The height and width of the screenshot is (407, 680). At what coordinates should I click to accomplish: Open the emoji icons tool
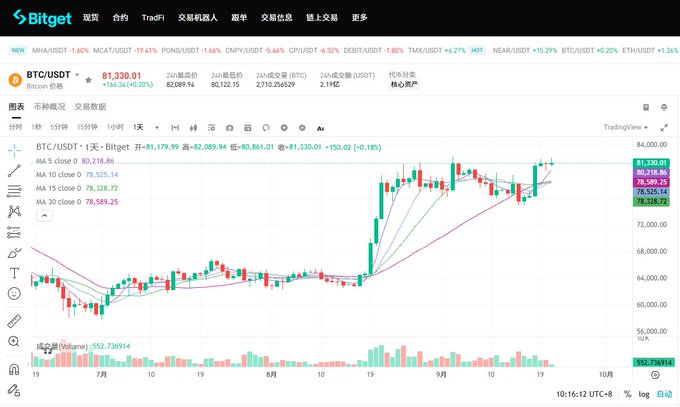click(14, 293)
